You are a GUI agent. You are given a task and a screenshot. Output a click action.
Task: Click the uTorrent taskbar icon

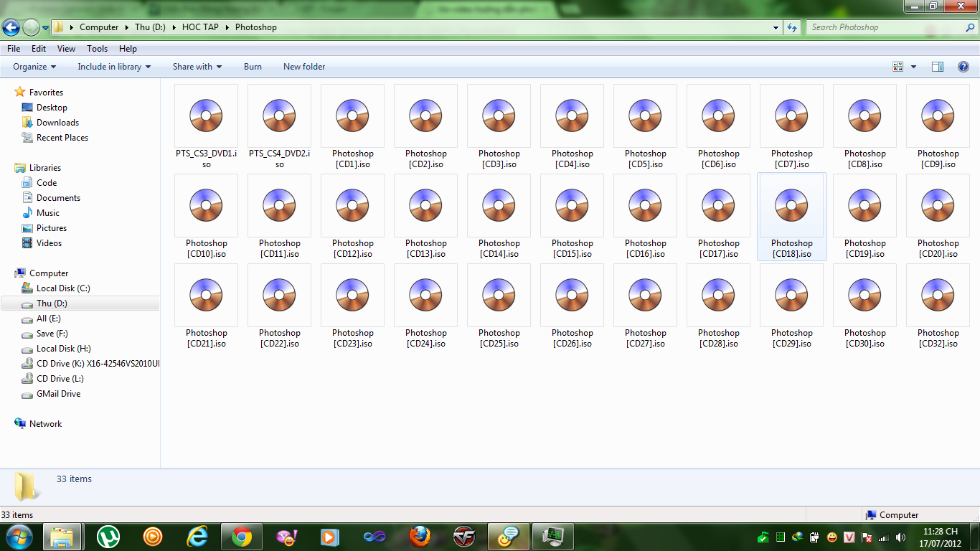pos(108,536)
